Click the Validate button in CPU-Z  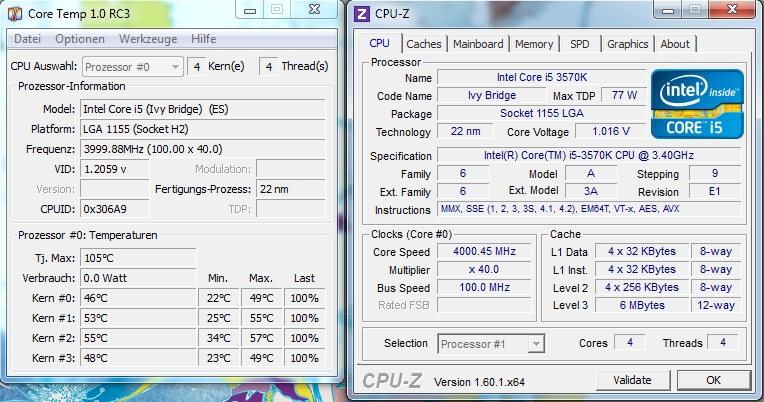click(632, 380)
